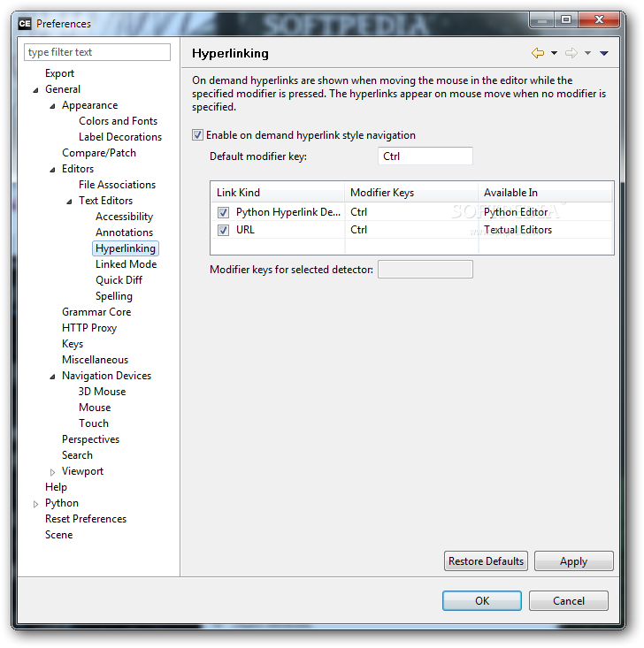Expand the Viewport tree node

pyautogui.click(x=52, y=472)
